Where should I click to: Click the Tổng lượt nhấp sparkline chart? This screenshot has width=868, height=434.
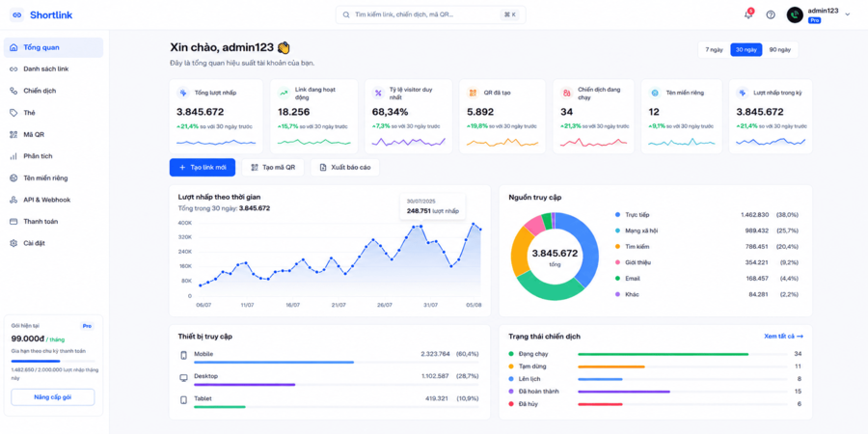[216, 143]
